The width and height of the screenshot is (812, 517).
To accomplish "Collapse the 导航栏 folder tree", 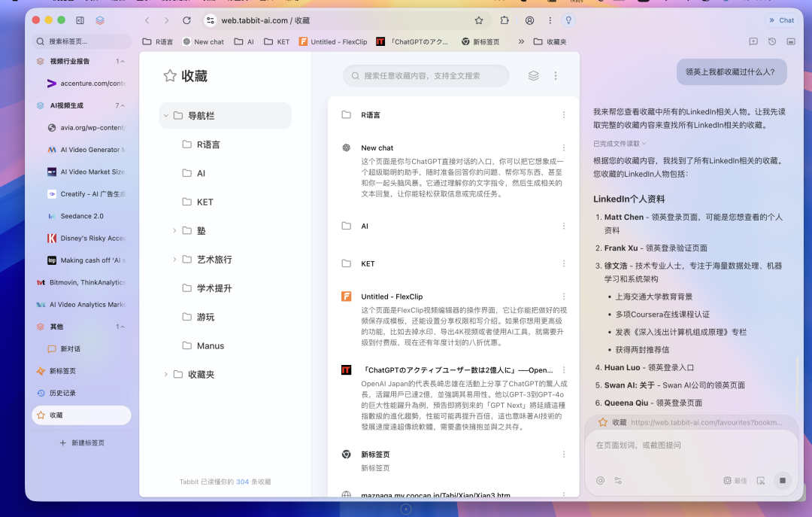I will point(165,115).
